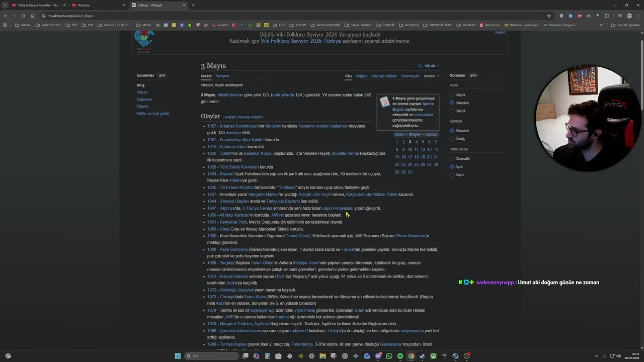Viewport: 644px width, 362px height.
Task: Open Epic Games launcher in taskbar
Action: [x=444, y=356]
